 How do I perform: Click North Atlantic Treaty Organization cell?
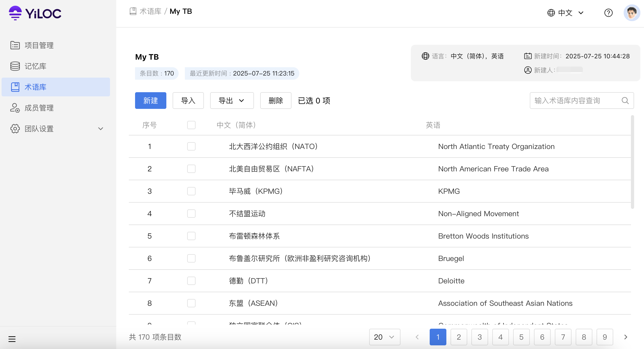tap(496, 146)
